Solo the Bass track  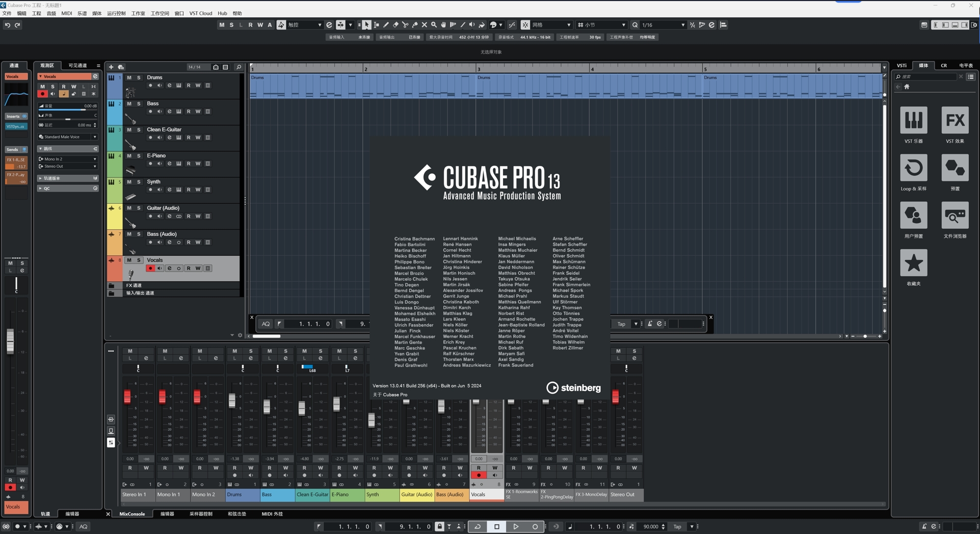tap(138, 103)
